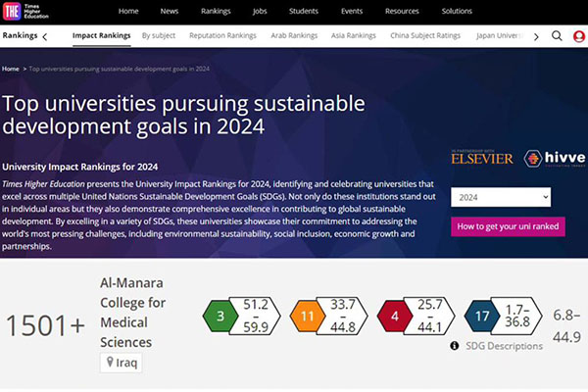Open the Rankings menu in top navigation
This screenshot has width=588, height=392.
pos(216,11)
